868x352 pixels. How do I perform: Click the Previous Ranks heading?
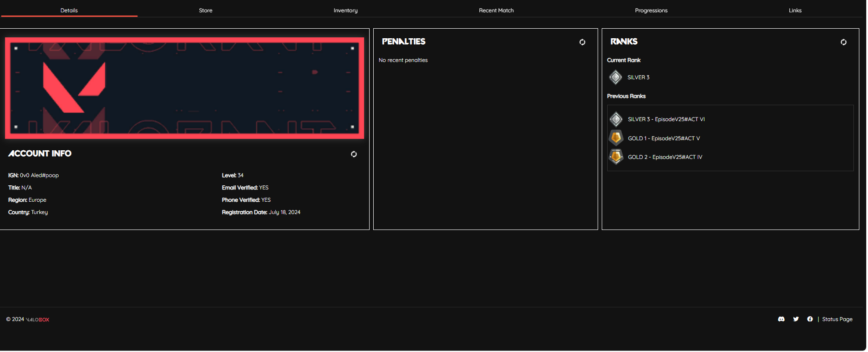626,96
